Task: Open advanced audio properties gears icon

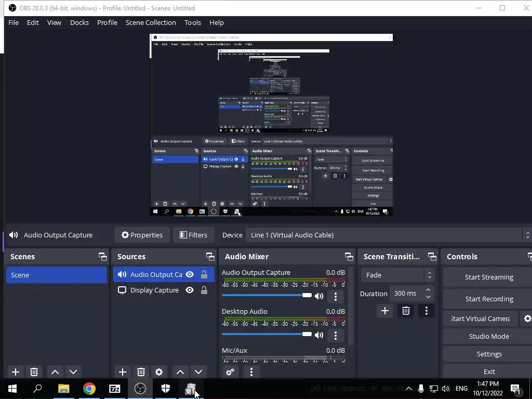Action: [230, 372]
